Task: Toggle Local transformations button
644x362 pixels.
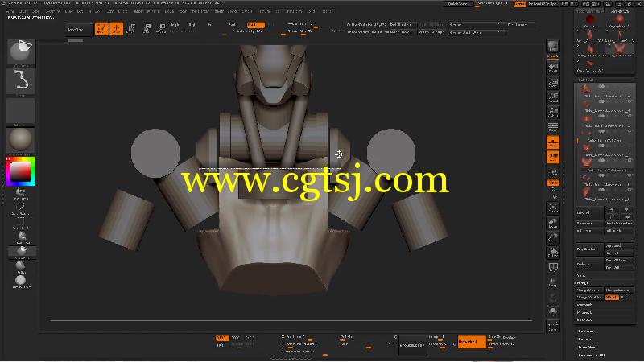Action: [x=553, y=157]
